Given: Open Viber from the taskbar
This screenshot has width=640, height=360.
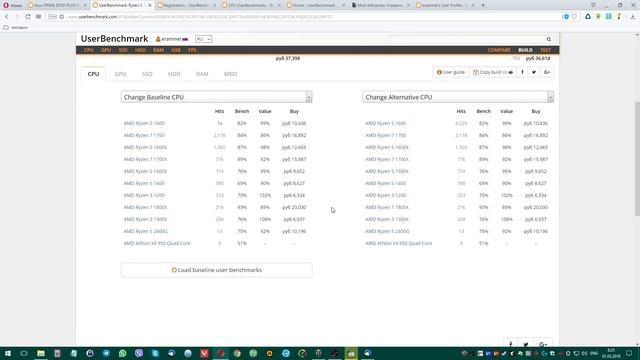Looking at the screenshot, I should 139,353.
